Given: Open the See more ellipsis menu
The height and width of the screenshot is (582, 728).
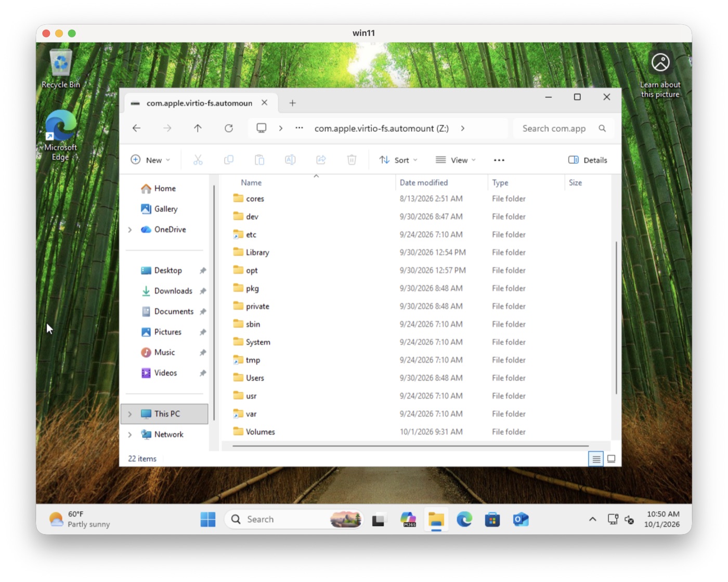Looking at the screenshot, I should (499, 160).
